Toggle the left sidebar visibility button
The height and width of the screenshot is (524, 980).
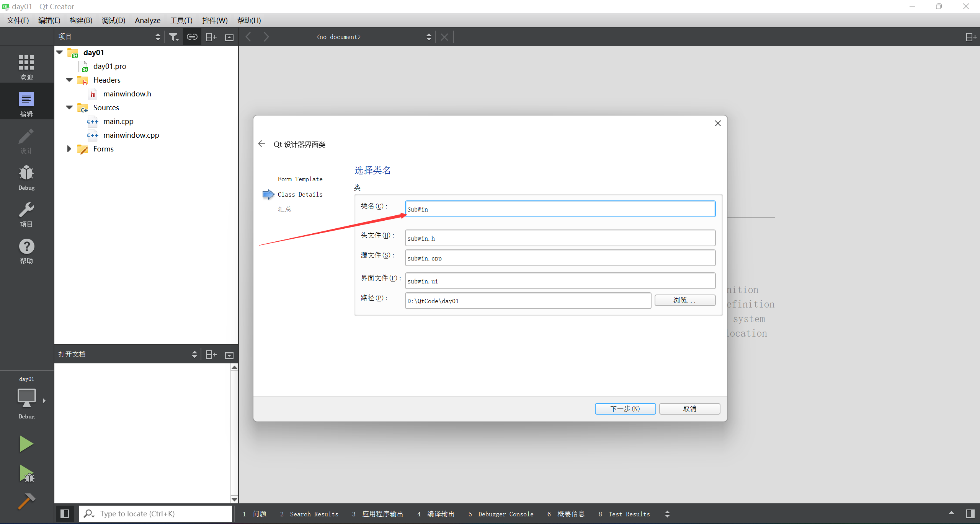[x=65, y=514]
